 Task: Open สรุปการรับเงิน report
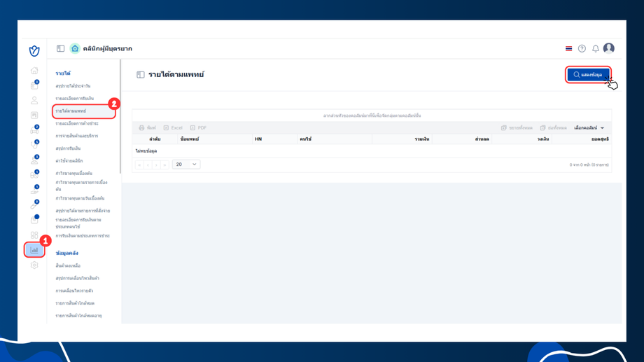(68, 148)
